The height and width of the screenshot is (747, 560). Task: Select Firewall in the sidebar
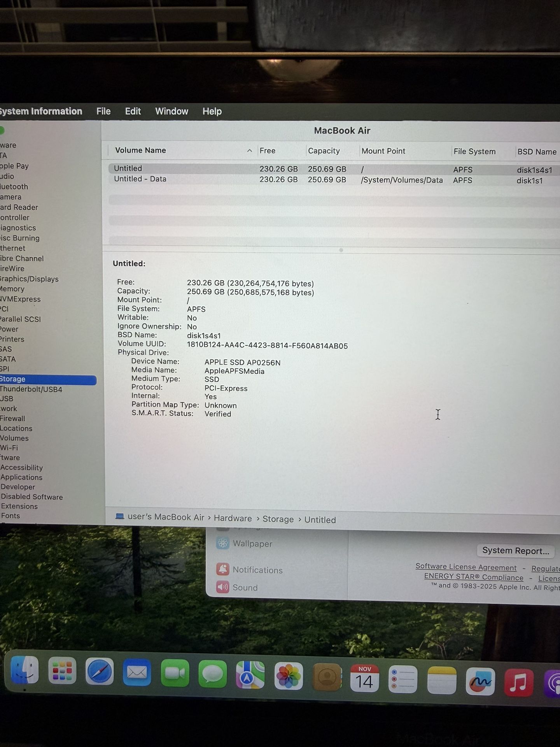12,419
